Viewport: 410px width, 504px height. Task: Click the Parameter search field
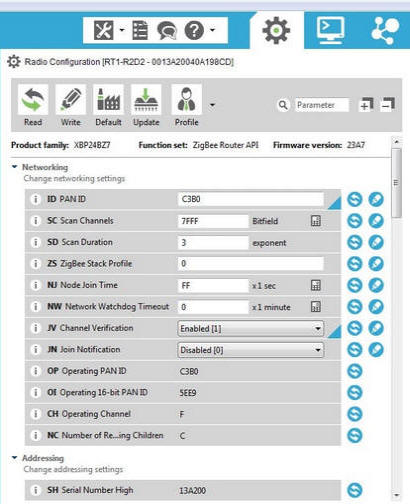322,105
